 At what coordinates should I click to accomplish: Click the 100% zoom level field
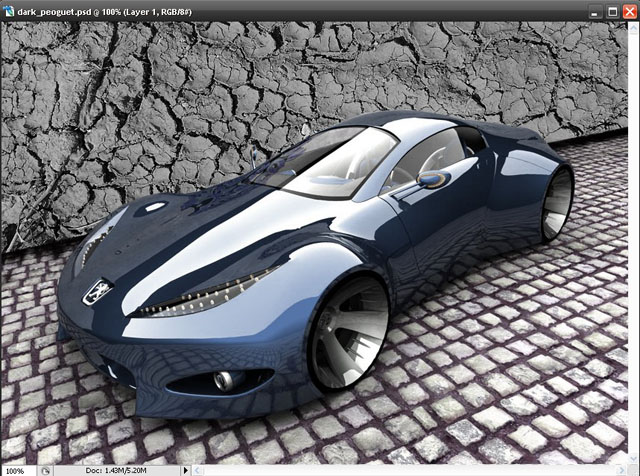(18, 471)
